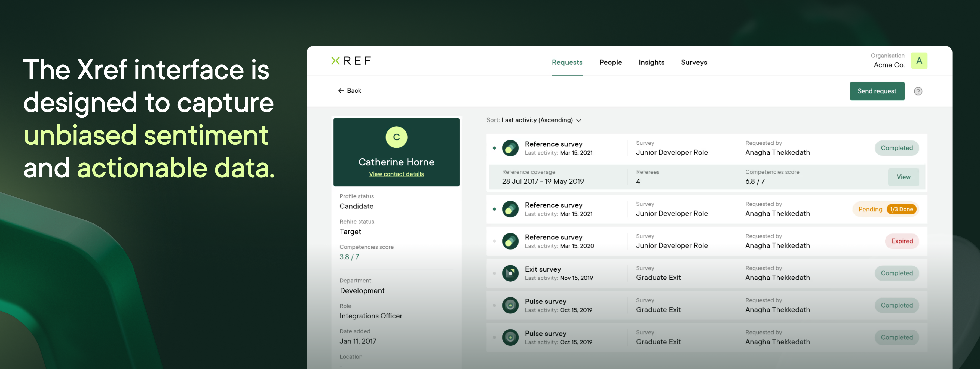Click the expired Reference survey icon
This screenshot has height=369, width=980.
510,241
